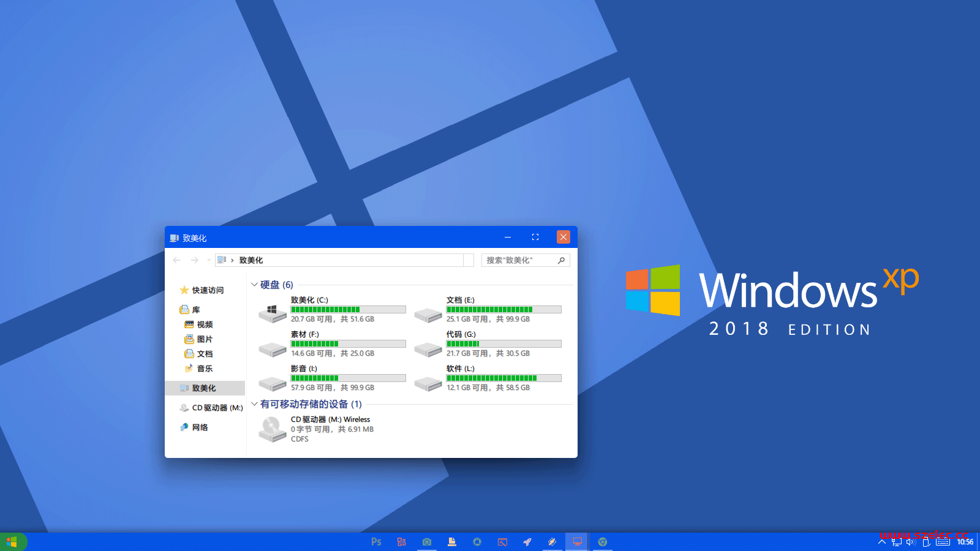Click the text 57.9 GB 可用, 共 99.9 GB
Viewport: 980px width, 551px height.
(333, 388)
